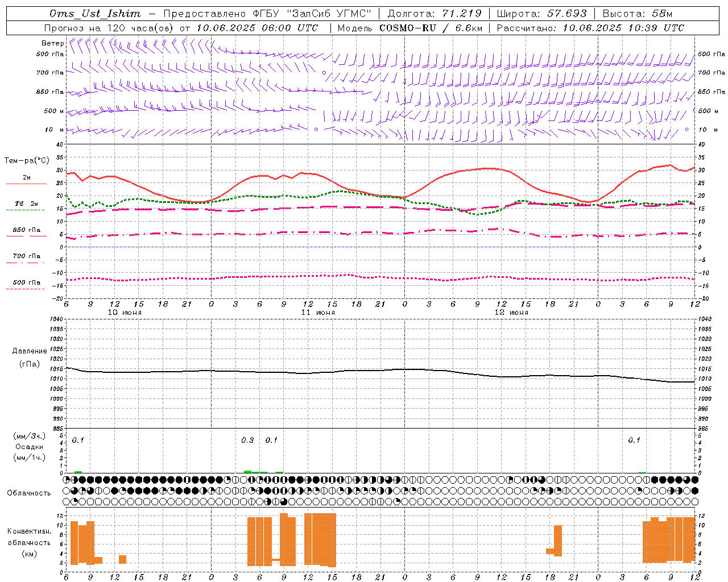Image resolution: width=728 pixels, height=582 pixels.
Task: Click the "Td 2м" dew point legend label
Action: point(27,203)
